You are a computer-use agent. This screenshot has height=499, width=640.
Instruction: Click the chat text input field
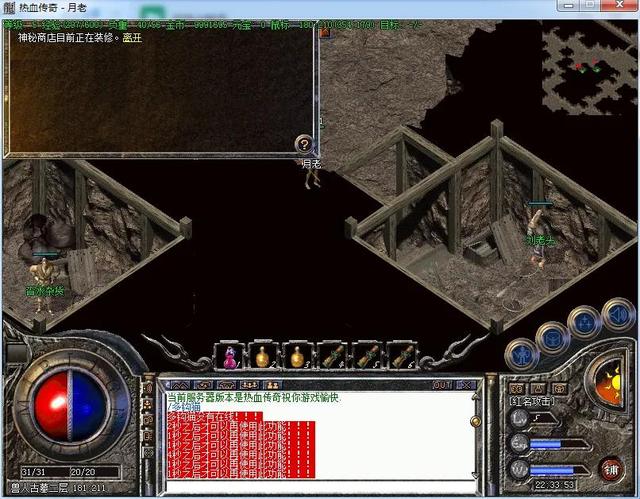[x=320, y=488]
